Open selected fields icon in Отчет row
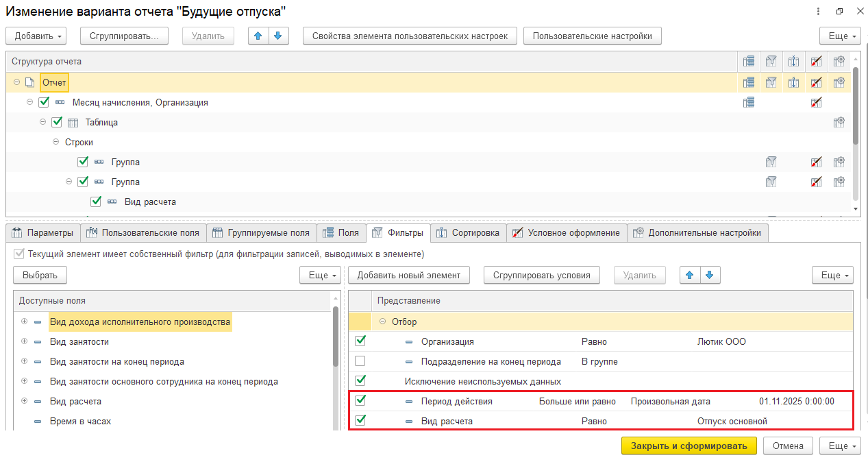868x462 pixels. pos(749,82)
